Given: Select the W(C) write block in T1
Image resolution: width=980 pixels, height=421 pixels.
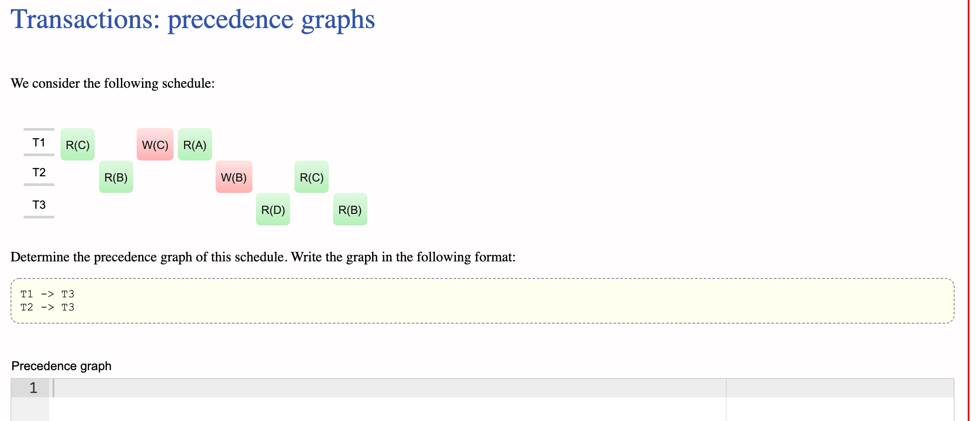Looking at the screenshot, I should point(155,145).
